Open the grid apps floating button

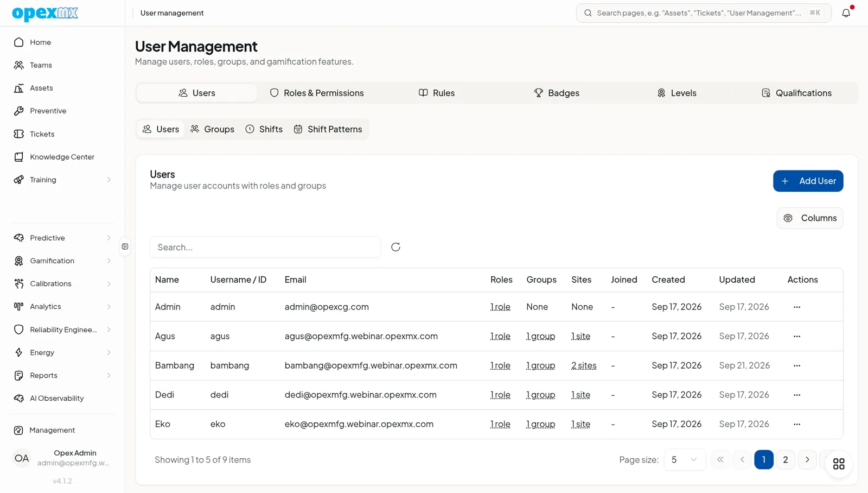coord(839,464)
